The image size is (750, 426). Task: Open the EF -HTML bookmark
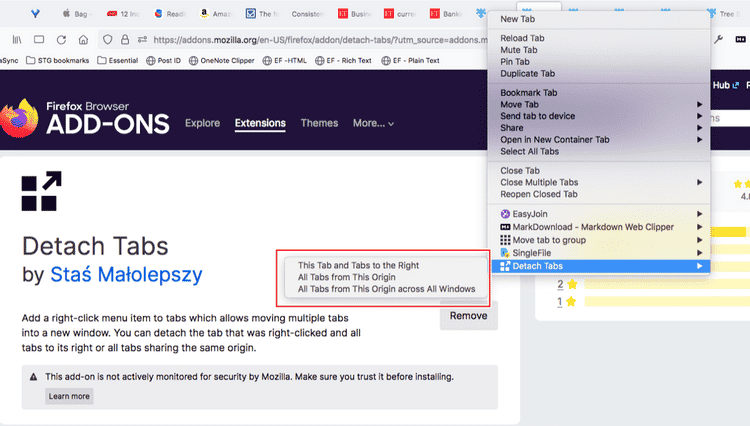point(285,60)
